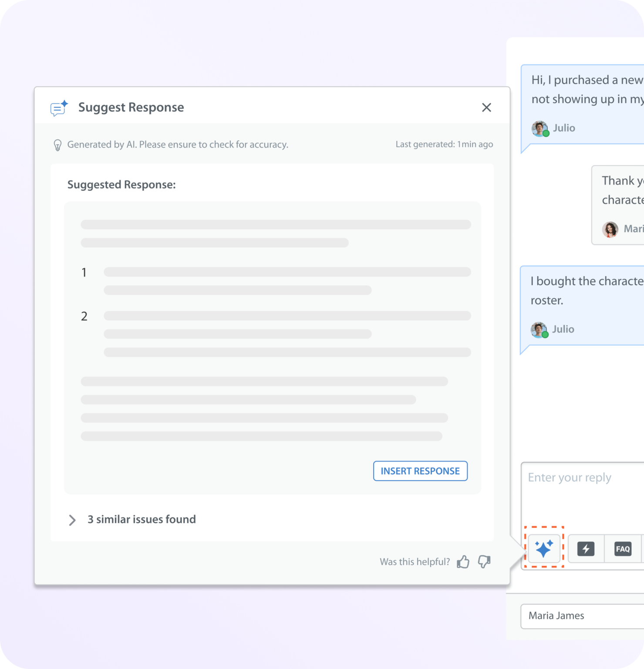Click the Suggest Response chat bubble icon

[58, 108]
